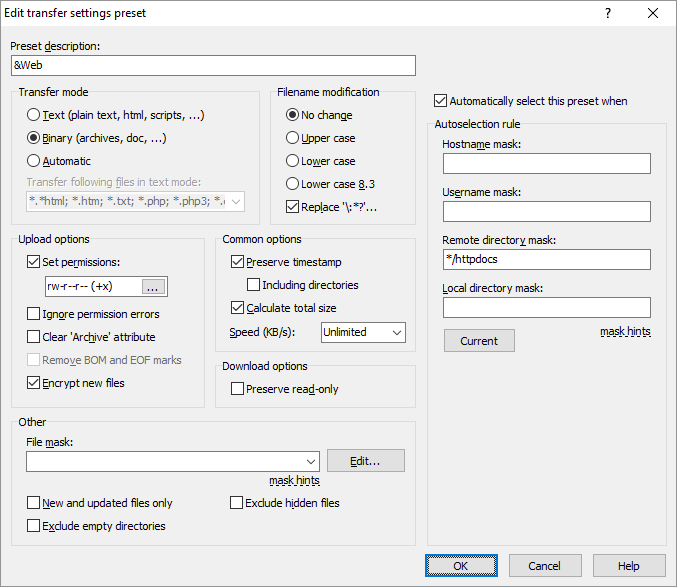Select Text transfer mode
The image size is (677, 587).
[x=34, y=115]
